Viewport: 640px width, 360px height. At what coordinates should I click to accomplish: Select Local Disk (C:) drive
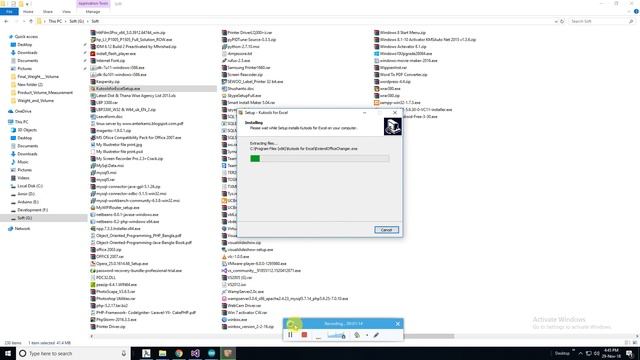30,186
